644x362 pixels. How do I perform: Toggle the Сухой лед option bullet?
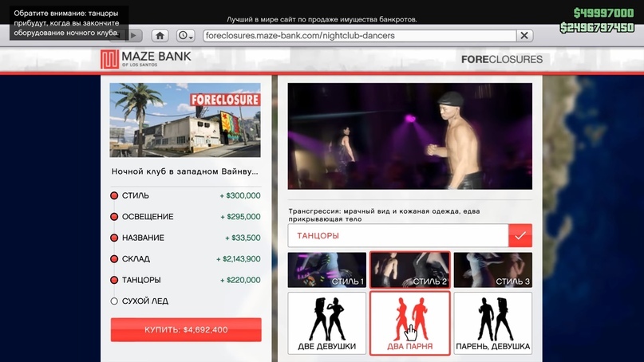[114, 301]
